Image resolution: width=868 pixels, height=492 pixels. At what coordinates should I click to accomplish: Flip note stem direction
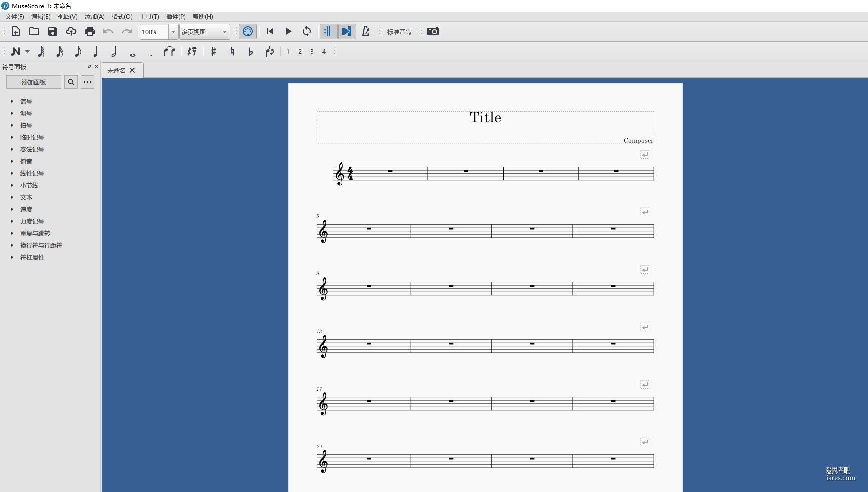pyautogui.click(x=270, y=51)
